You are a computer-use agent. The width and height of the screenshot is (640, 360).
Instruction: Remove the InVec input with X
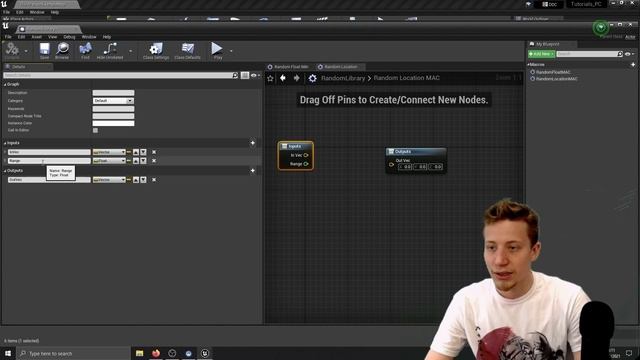154,152
